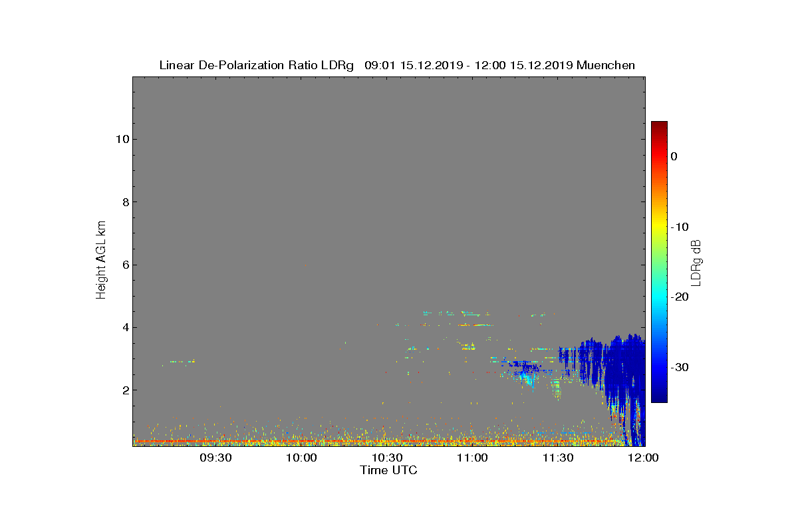The image size is (798, 532).
Task: Click the colorbar value -30
Action: point(680,368)
